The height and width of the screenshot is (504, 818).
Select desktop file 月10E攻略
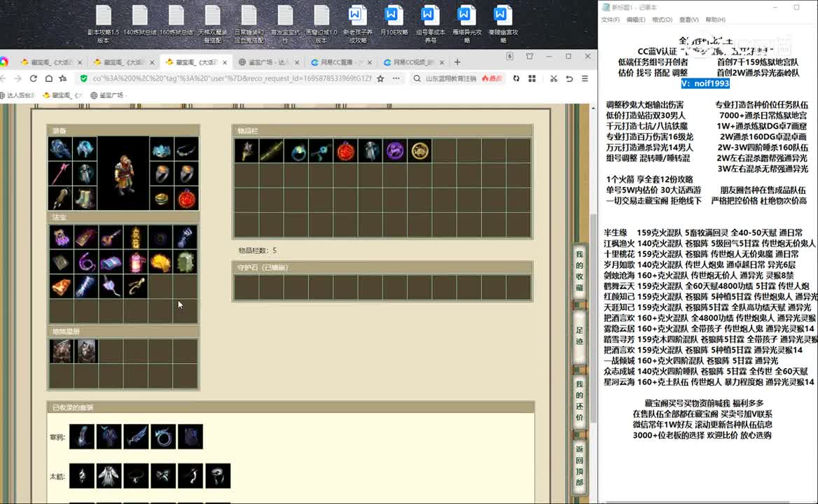pos(394,21)
